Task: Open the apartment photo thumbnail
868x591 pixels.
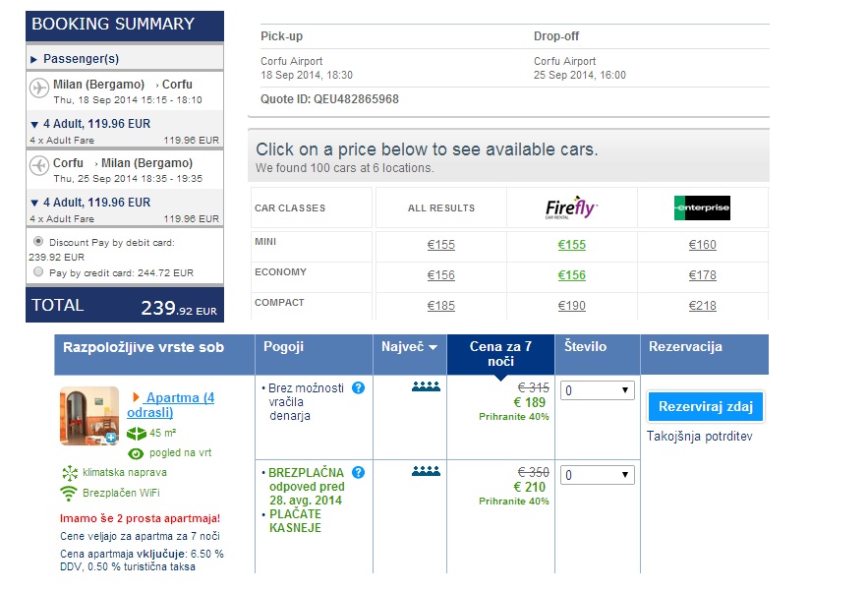Action: coord(89,416)
